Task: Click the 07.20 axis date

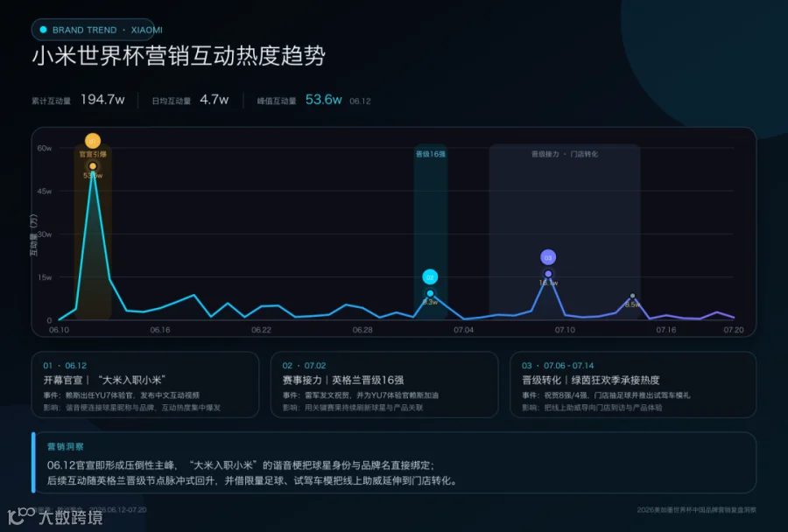Action: (733, 330)
